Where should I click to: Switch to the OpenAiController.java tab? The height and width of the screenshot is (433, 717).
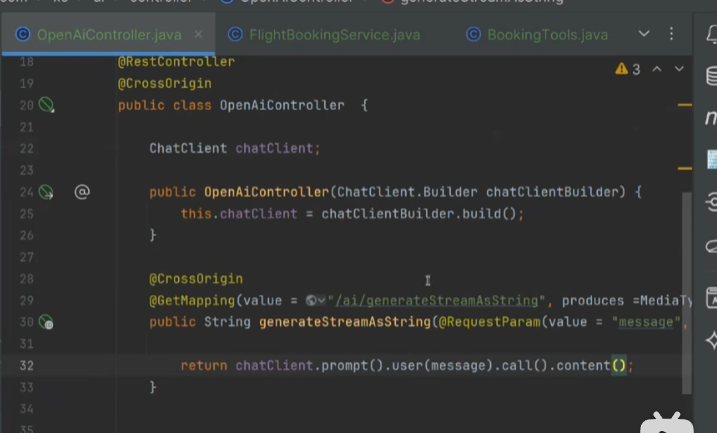[x=109, y=35]
